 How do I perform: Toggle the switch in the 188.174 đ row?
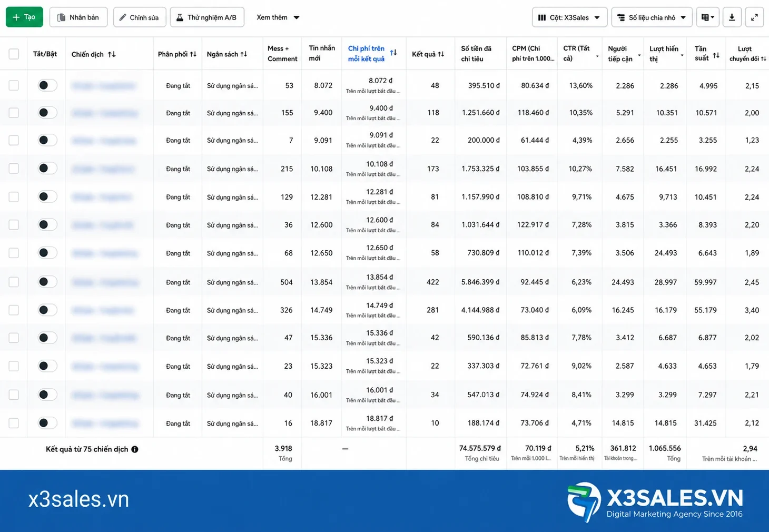(x=47, y=422)
